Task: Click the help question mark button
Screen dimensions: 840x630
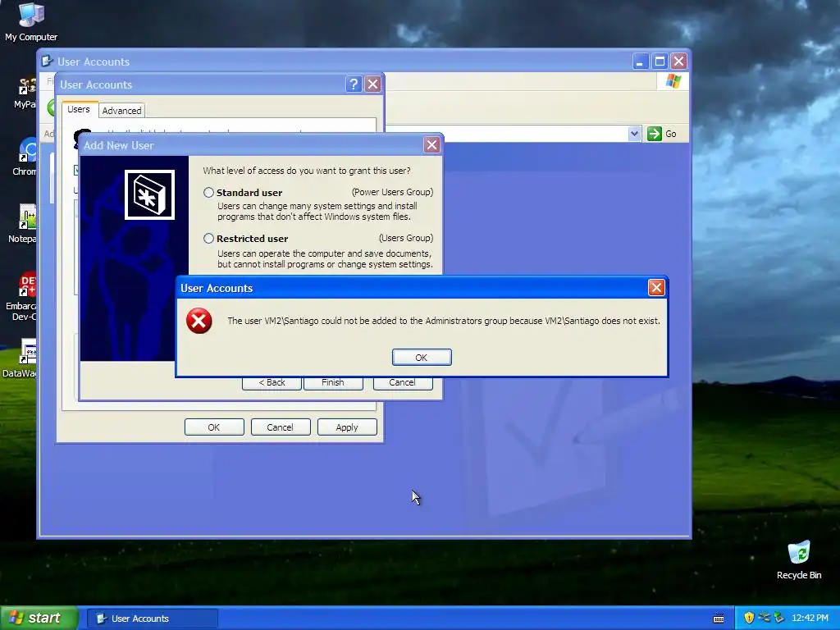Action: [354, 84]
